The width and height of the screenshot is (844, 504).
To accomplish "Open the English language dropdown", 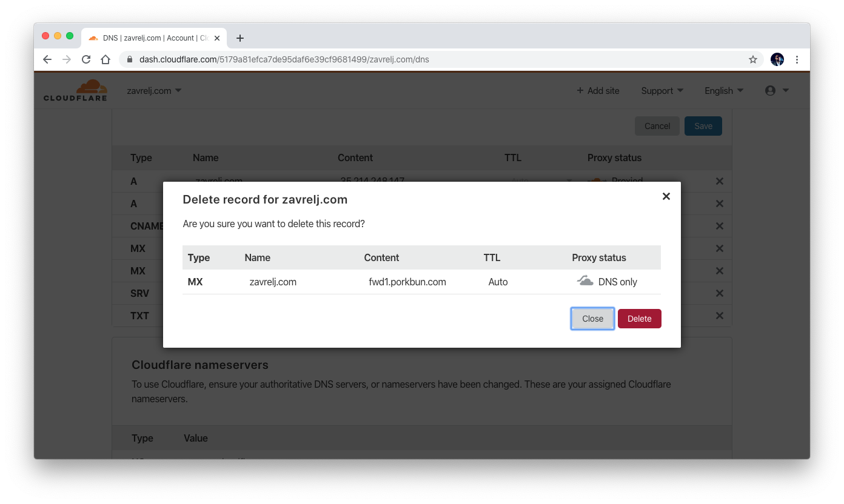I will click(x=724, y=91).
